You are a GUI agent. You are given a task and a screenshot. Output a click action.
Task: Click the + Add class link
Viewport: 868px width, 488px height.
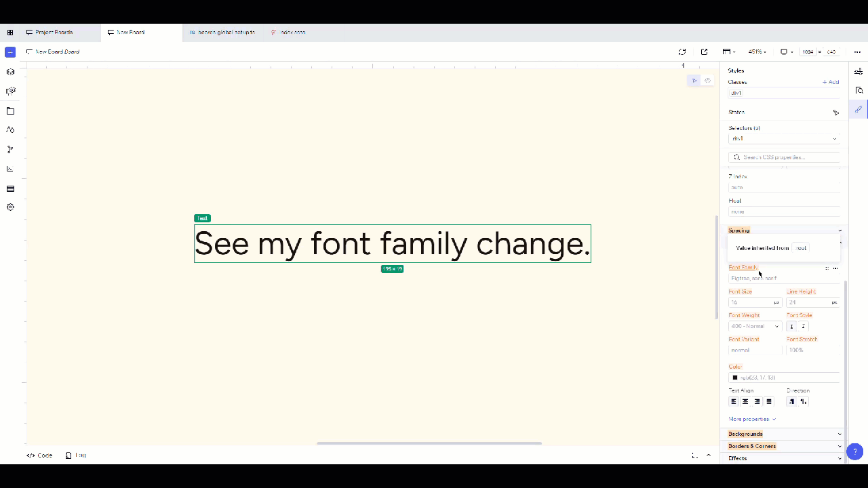[x=831, y=82]
